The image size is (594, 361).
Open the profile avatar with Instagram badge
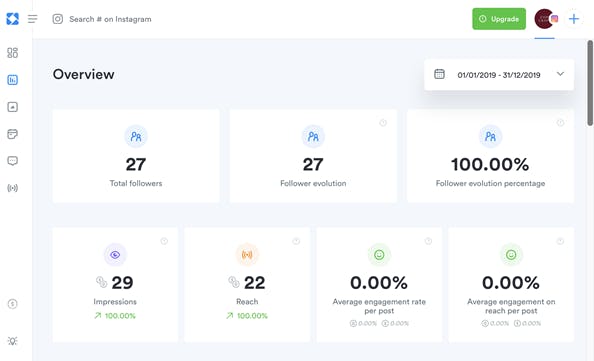(x=546, y=19)
